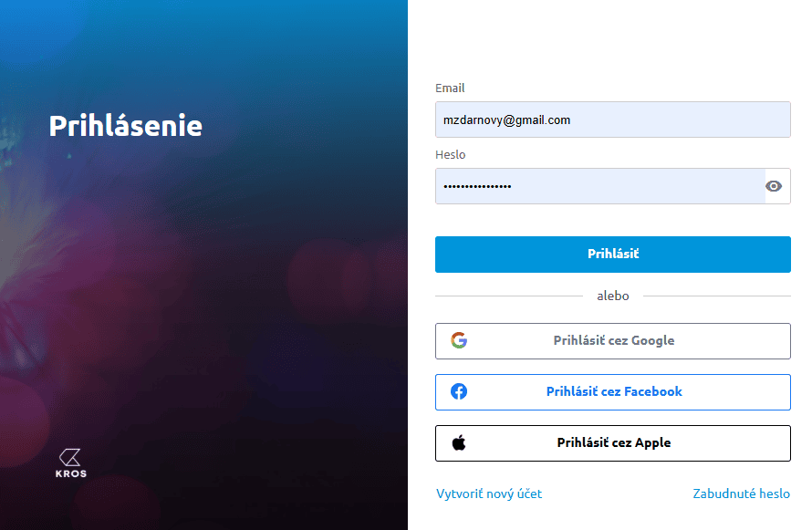Viewport: 812px width, 530px height.
Task: Click the KROS logo emblem
Action: point(70,456)
